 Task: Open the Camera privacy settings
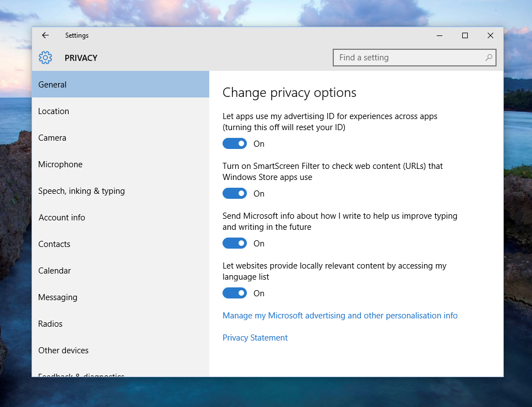52,137
